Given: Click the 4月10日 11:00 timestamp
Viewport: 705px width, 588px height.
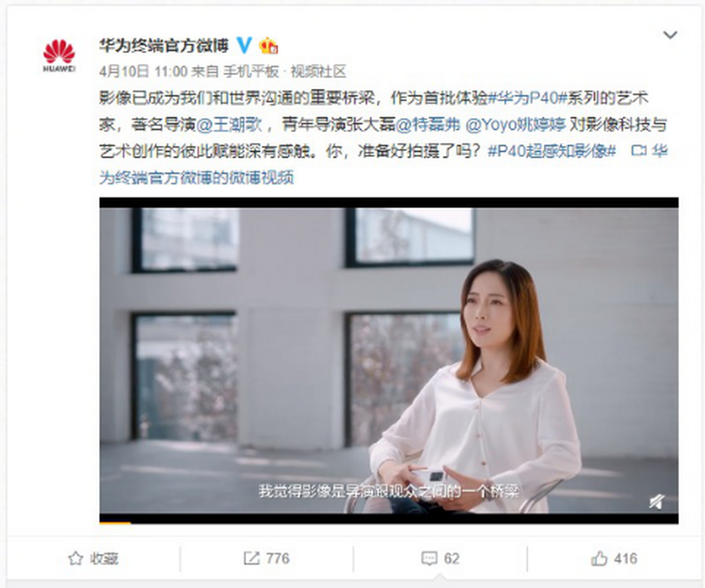Looking at the screenshot, I should pos(144,72).
